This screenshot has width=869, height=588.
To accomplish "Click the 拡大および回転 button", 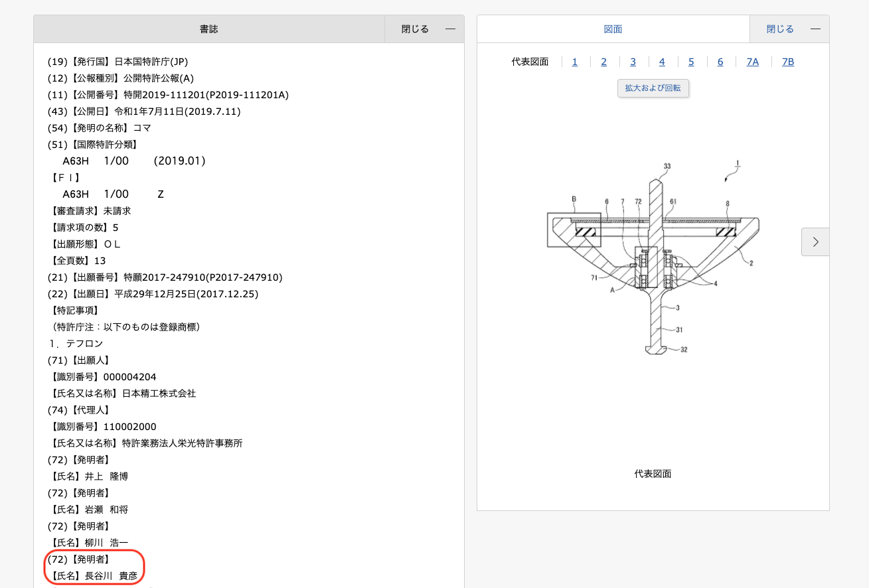I will 653,88.
